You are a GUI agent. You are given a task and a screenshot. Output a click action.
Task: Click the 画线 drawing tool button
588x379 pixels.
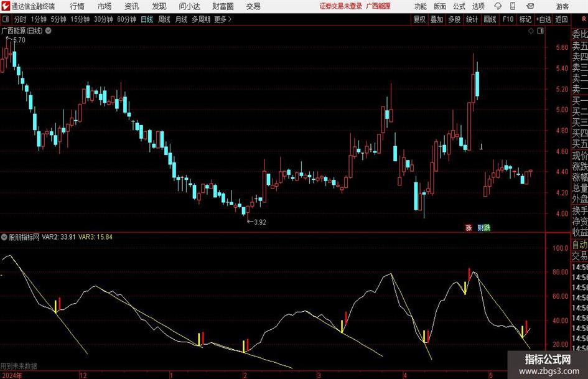490,19
